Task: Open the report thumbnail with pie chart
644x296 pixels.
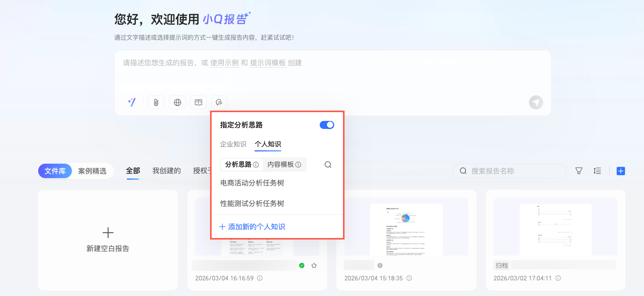Action: coord(406,227)
